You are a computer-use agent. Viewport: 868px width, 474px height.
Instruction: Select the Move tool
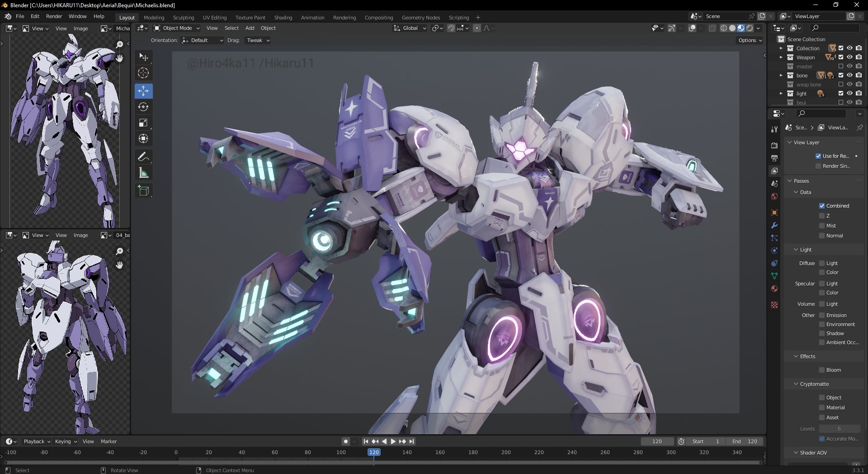[143, 91]
